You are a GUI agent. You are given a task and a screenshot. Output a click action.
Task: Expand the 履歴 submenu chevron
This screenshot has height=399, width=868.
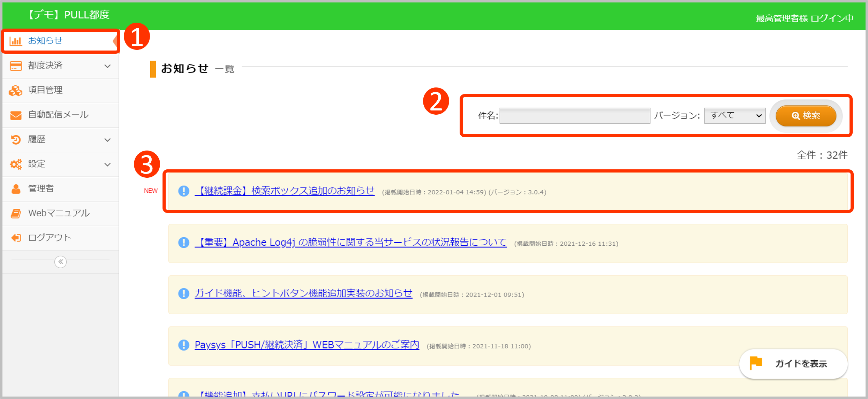[x=107, y=140]
